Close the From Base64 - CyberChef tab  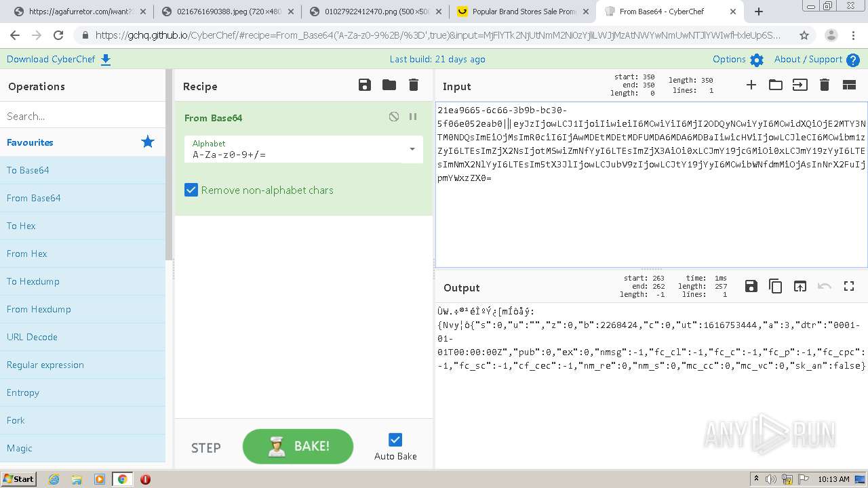[x=732, y=12]
